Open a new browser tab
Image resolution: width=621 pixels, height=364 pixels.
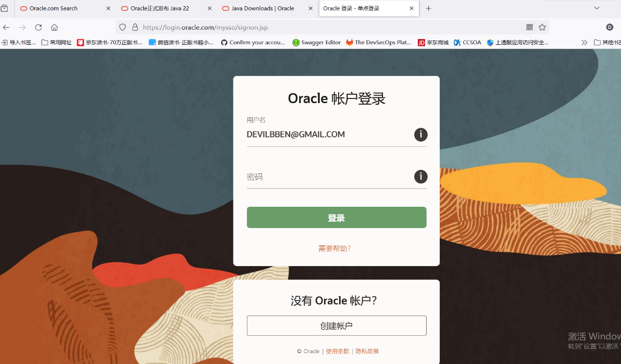(x=429, y=8)
